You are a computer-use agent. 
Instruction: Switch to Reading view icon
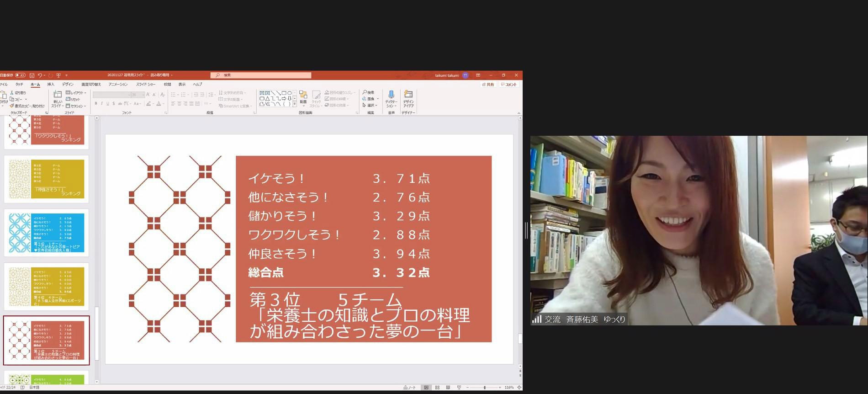pyautogui.click(x=448, y=388)
